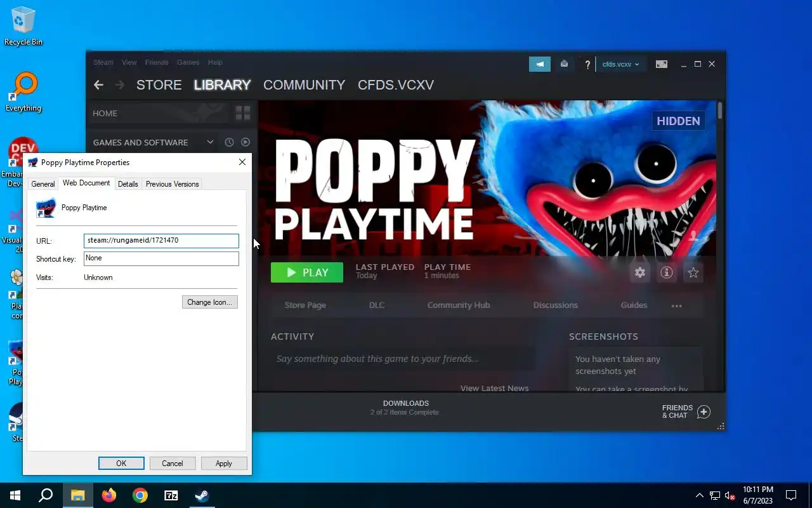
Task: Go to COMMUNITY section
Action: (x=304, y=84)
